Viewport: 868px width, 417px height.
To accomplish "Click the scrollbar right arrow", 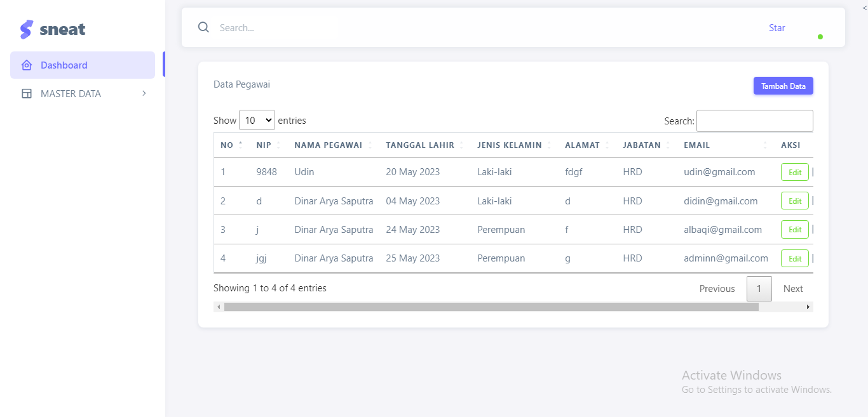I will tap(808, 307).
